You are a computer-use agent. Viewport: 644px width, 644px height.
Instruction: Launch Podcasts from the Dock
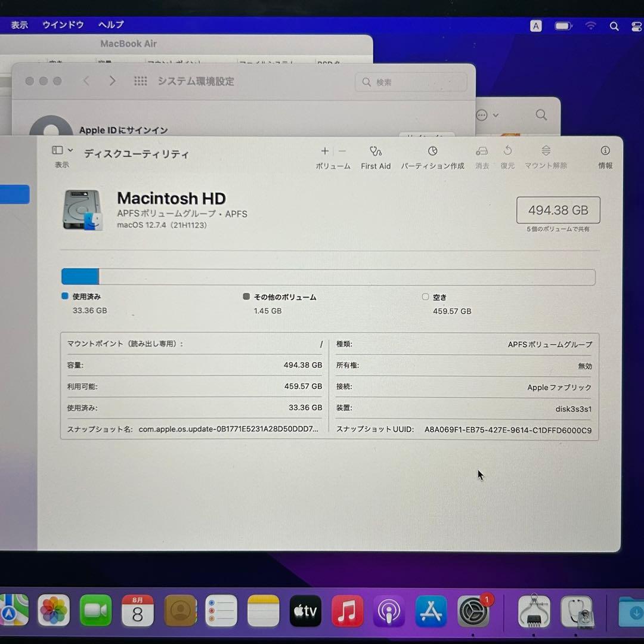(x=389, y=611)
